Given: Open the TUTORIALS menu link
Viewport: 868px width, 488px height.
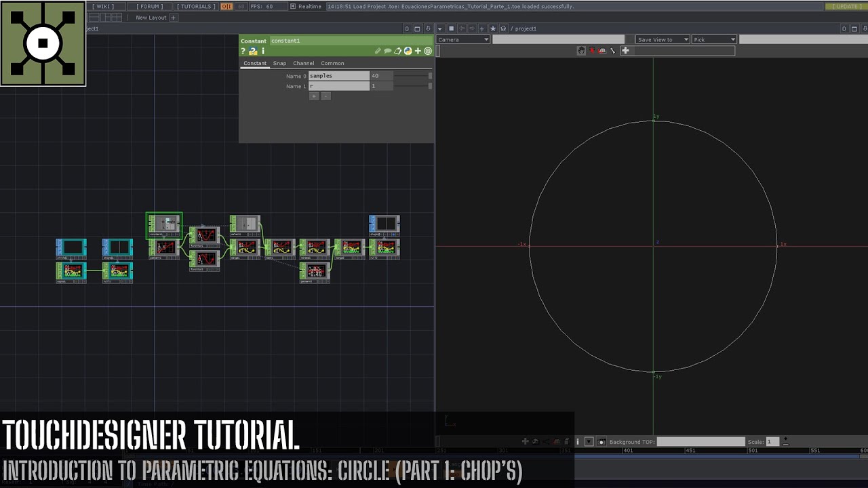Looking at the screenshot, I should 197,6.
